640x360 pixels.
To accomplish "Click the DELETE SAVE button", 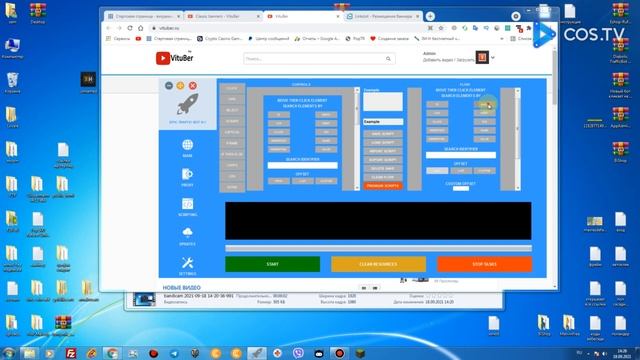I will tap(383, 169).
